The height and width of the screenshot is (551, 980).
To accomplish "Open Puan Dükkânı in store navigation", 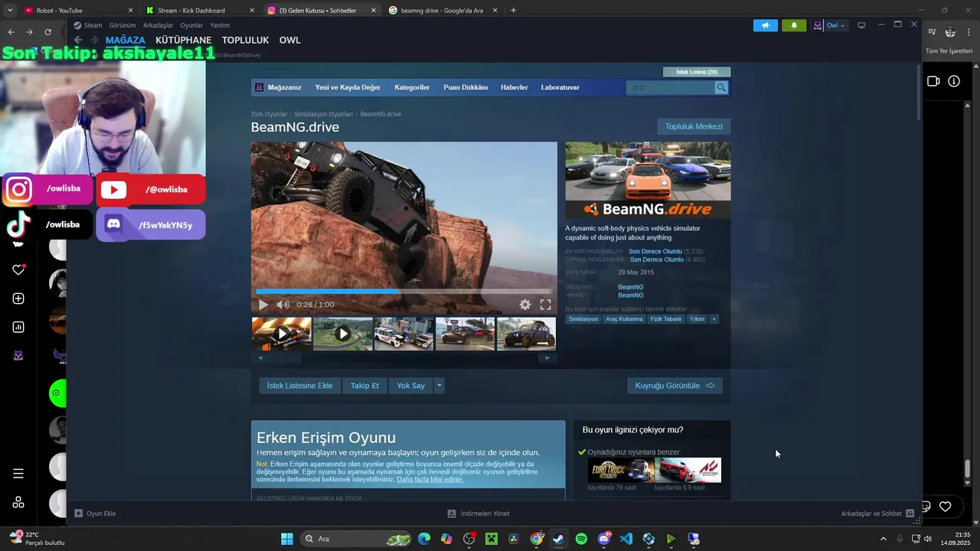I will click(x=465, y=88).
